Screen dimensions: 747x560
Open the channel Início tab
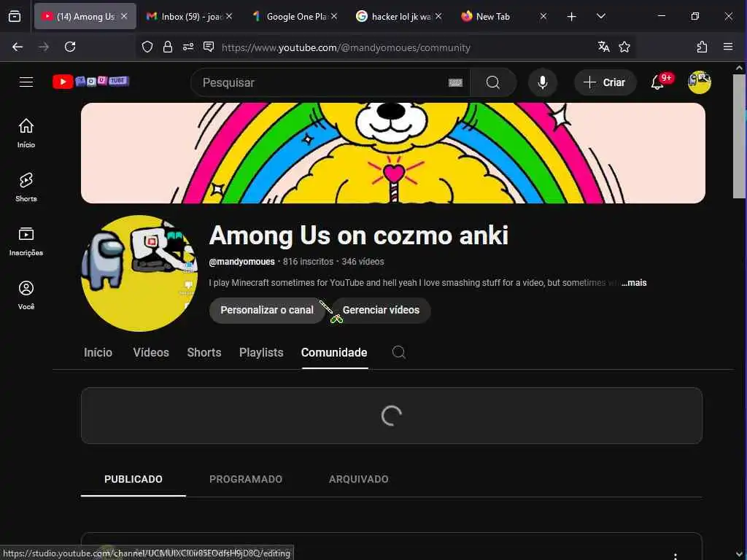pos(98,352)
